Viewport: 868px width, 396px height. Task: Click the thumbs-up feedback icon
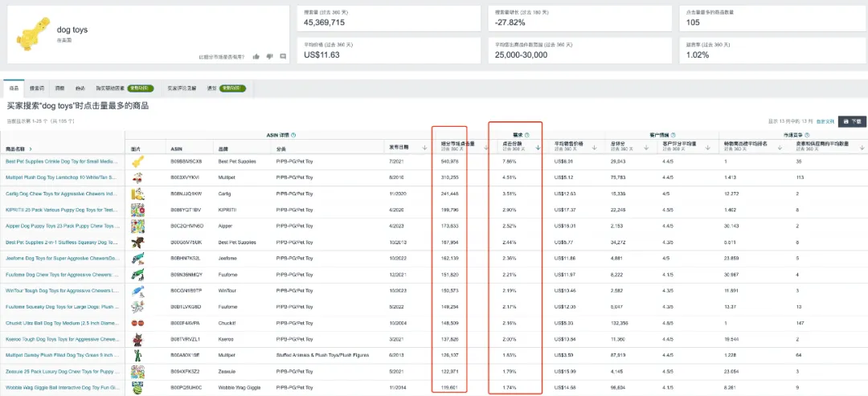[x=256, y=56]
